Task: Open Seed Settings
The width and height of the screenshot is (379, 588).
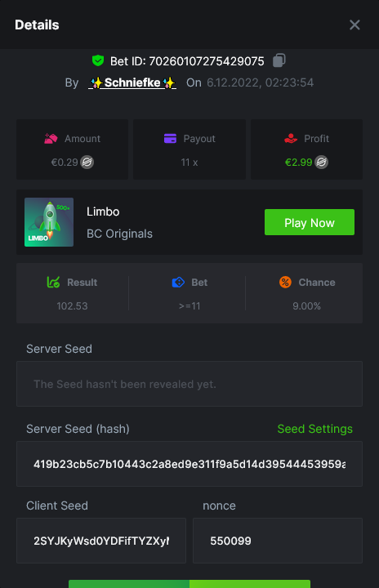Action: (x=314, y=429)
